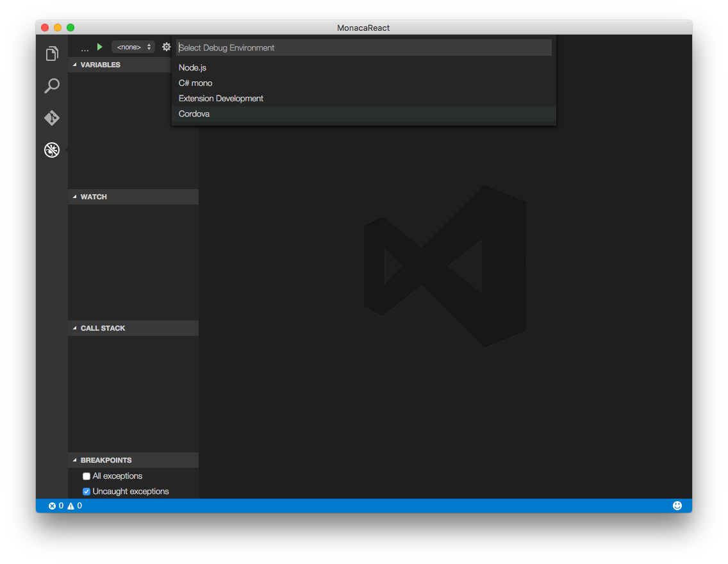
Task: Focus the Select Debug Environment input
Action: pyautogui.click(x=363, y=47)
